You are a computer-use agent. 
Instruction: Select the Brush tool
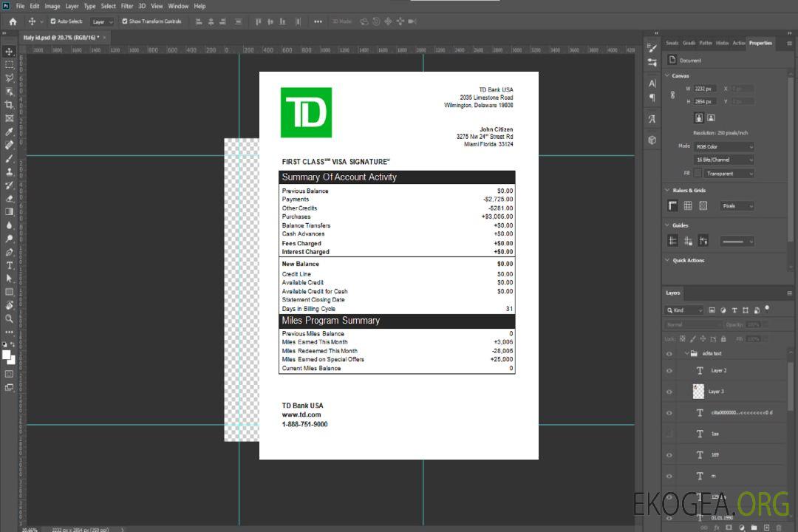coord(9,158)
